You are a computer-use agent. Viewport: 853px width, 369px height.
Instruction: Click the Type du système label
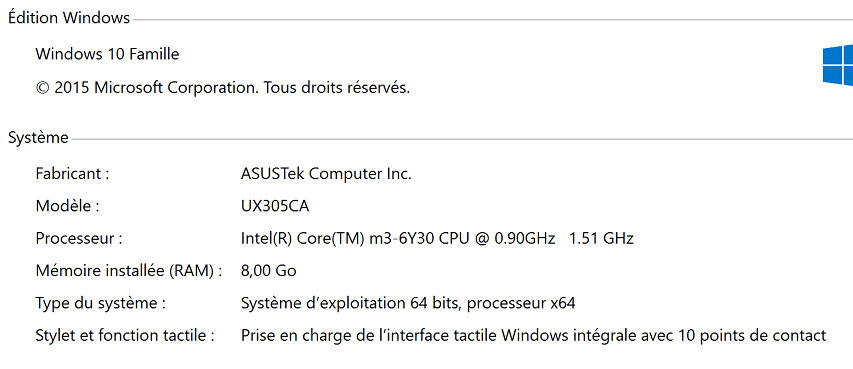click(x=101, y=303)
